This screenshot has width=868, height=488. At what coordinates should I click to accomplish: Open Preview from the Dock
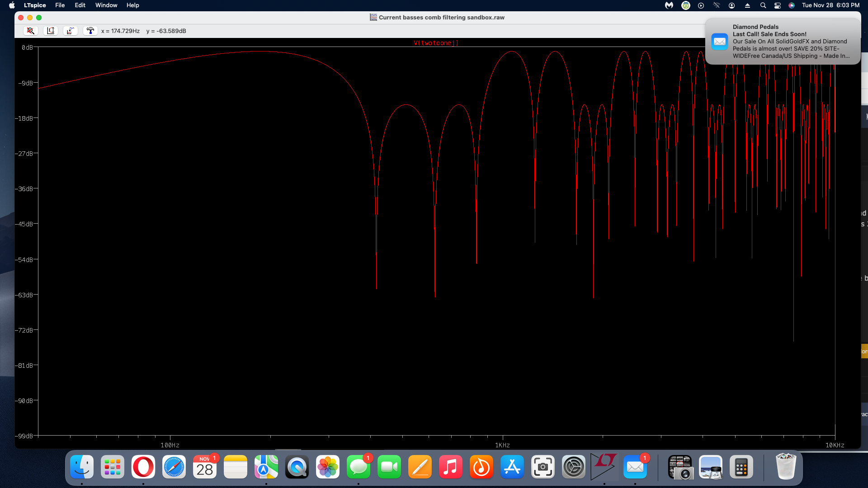click(711, 467)
